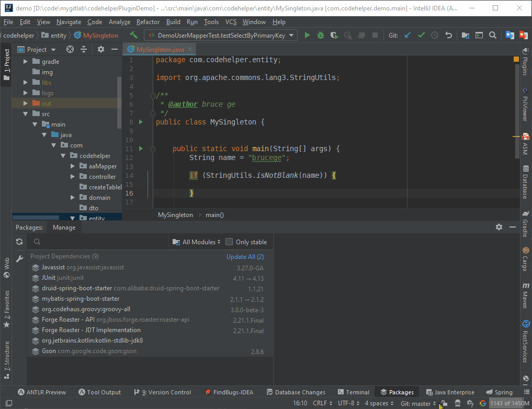Screen dimensions: 532x409
Task: Open the Maven tool window
Action: point(526,296)
